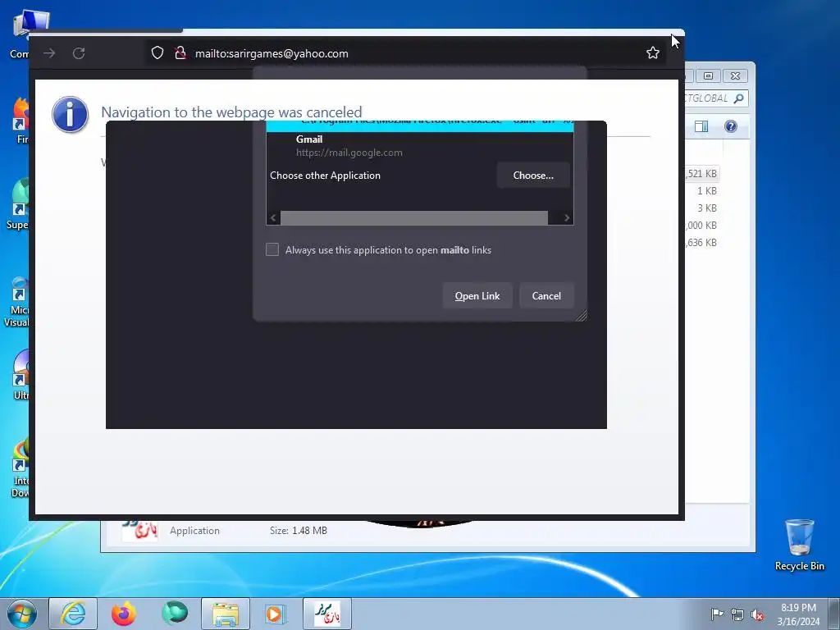Click the Application file type label
This screenshot has width=840, height=630.
coord(194,531)
